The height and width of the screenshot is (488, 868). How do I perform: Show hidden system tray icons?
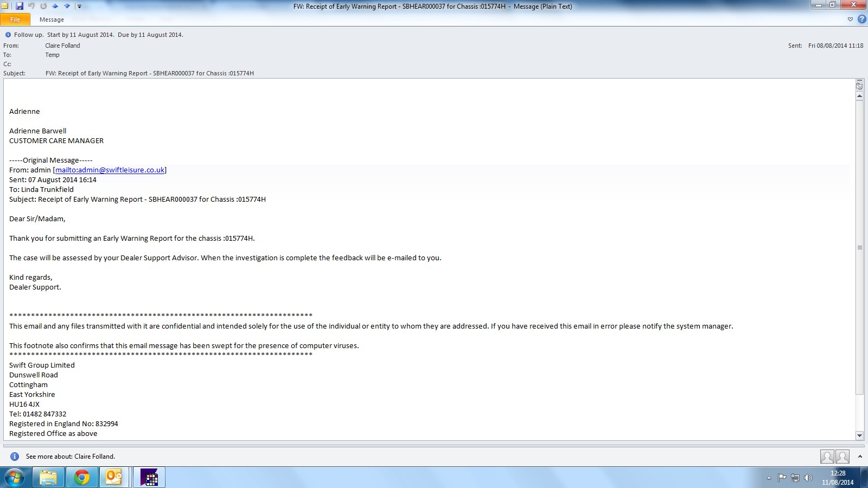769,478
